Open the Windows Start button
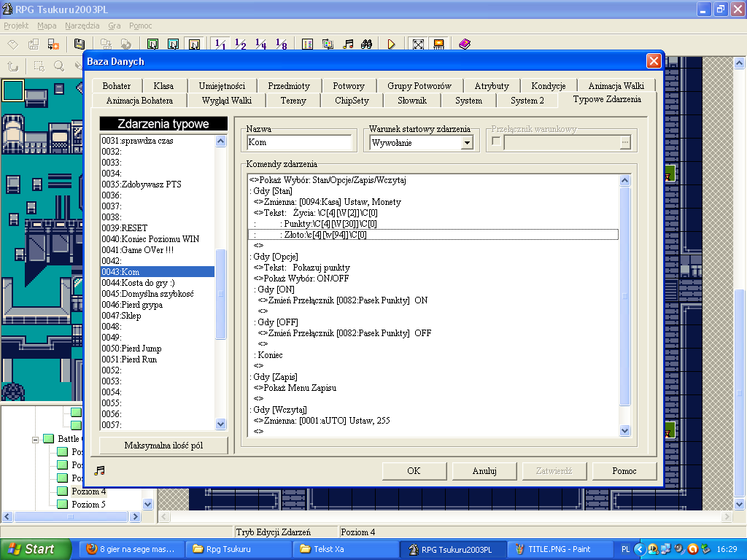747x560 pixels. click(x=36, y=549)
